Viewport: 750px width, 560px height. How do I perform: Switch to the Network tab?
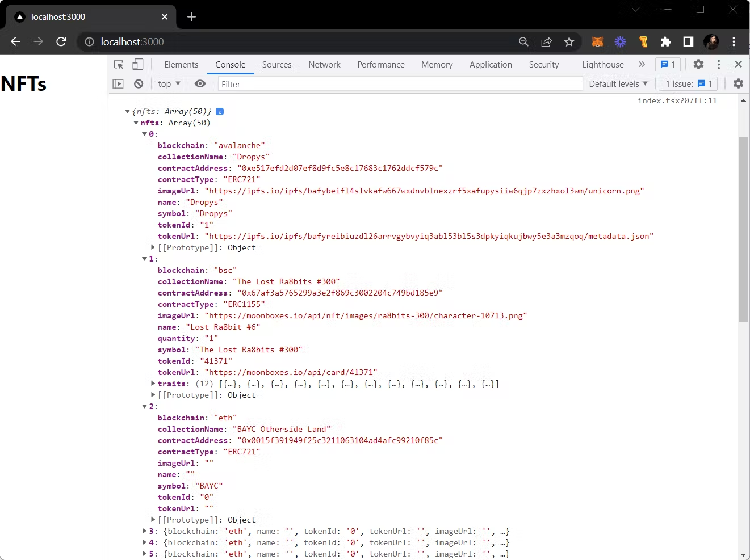[324, 65]
